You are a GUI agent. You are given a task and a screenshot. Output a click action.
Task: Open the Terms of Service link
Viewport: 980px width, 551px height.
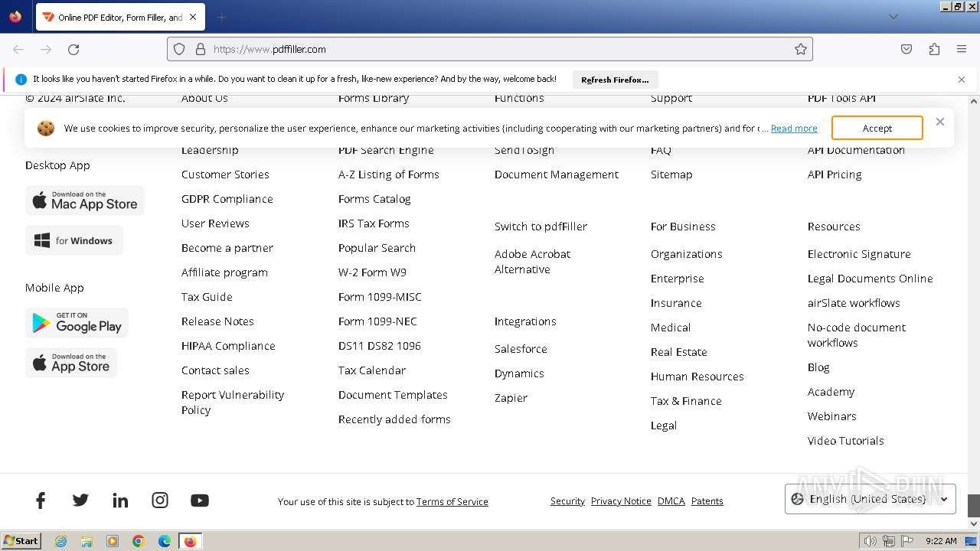pos(452,502)
